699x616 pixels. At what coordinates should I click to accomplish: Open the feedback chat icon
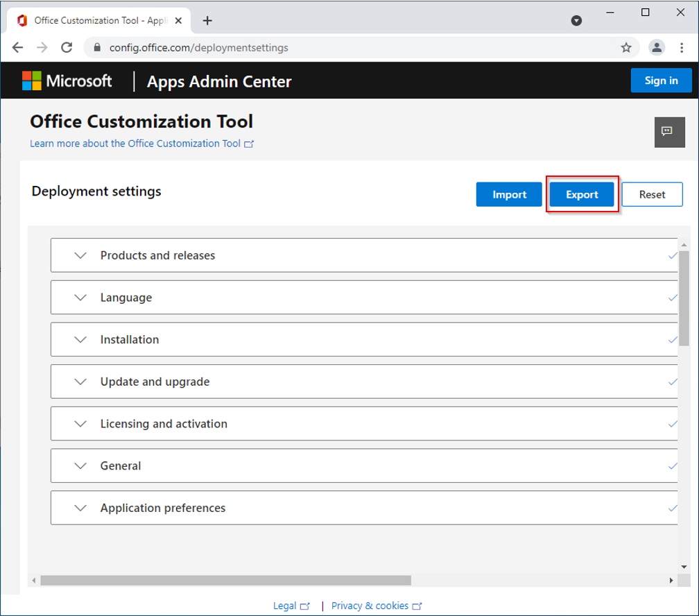pyautogui.click(x=670, y=132)
